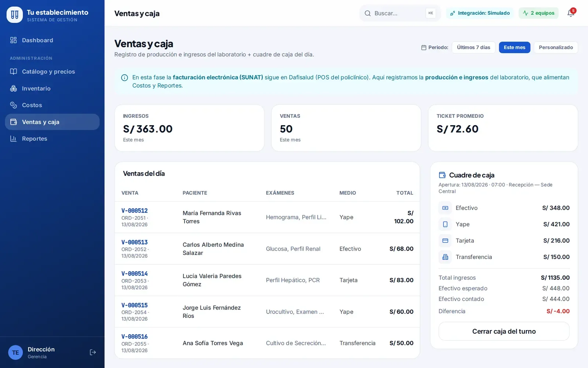
Task: Click the Diferencia S/ -4.00 value
Action: click(558, 311)
